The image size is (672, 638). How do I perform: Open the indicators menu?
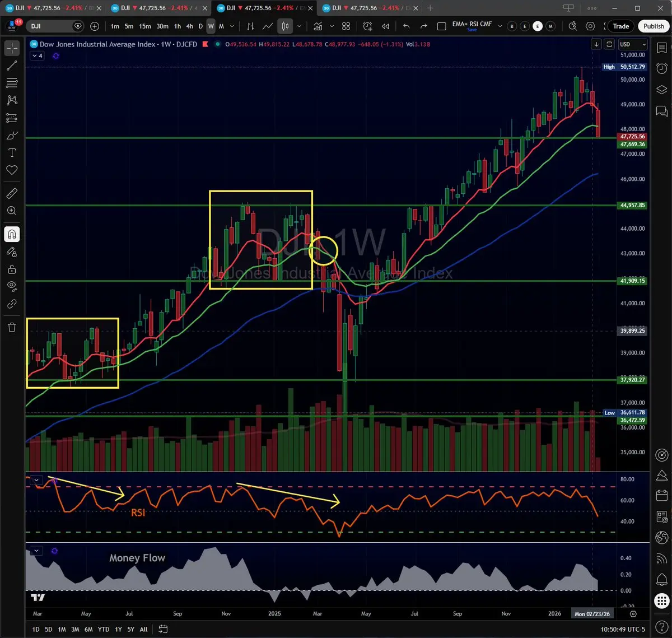pyautogui.click(x=318, y=26)
